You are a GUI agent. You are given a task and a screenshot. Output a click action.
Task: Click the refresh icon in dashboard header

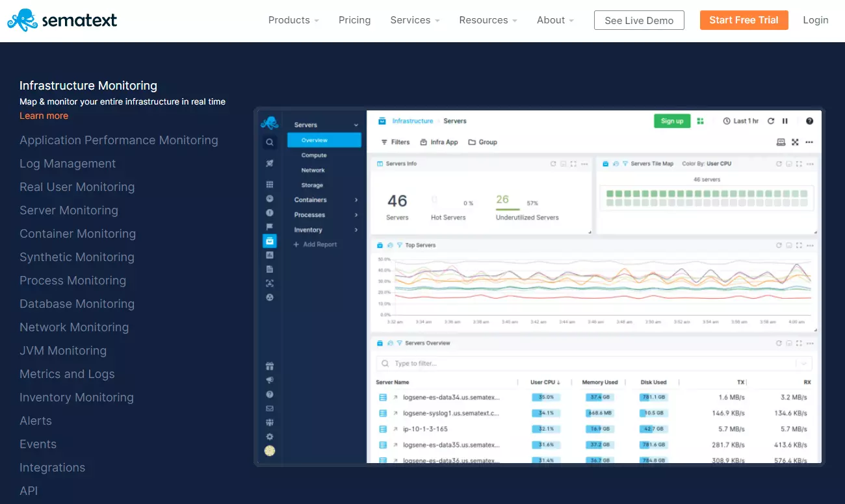tap(771, 121)
